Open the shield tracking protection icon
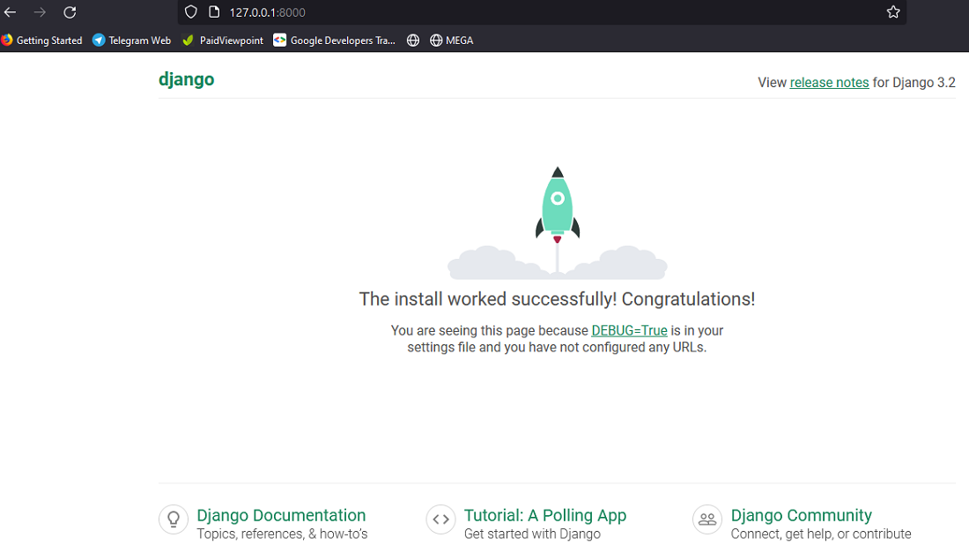The width and height of the screenshot is (969, 560). [191, 11]
